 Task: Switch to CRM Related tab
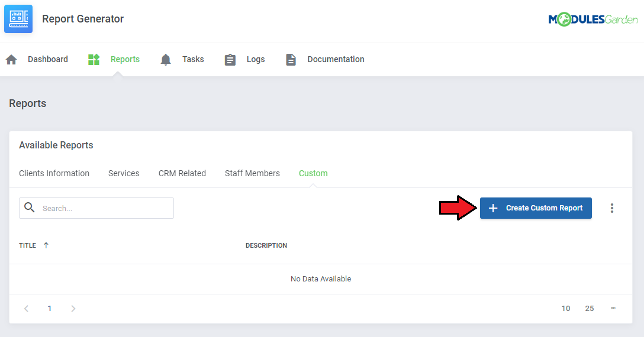(x=182, y=173)
